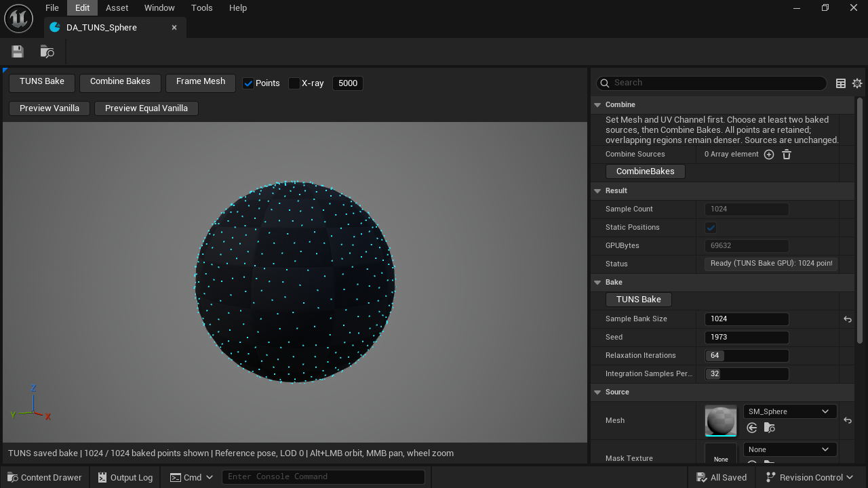
Task: Open the Mask Texture None dropdown
Action: tap(790, 449)
